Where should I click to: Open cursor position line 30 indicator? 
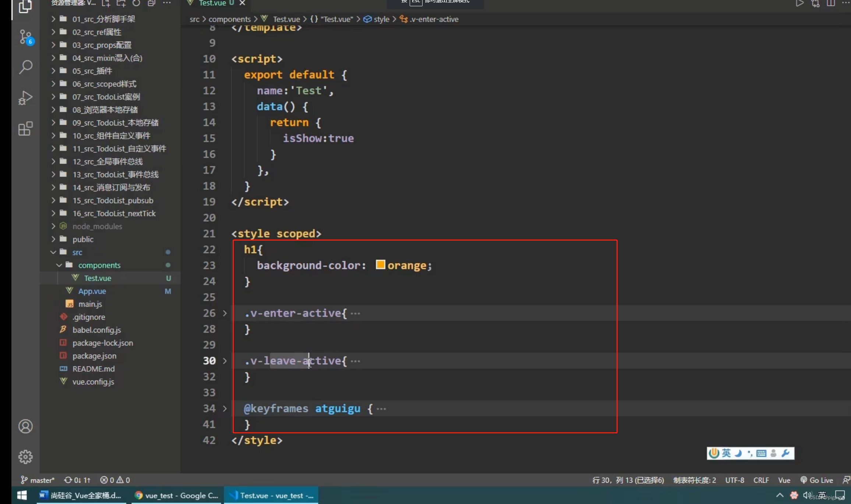[628, 480]
